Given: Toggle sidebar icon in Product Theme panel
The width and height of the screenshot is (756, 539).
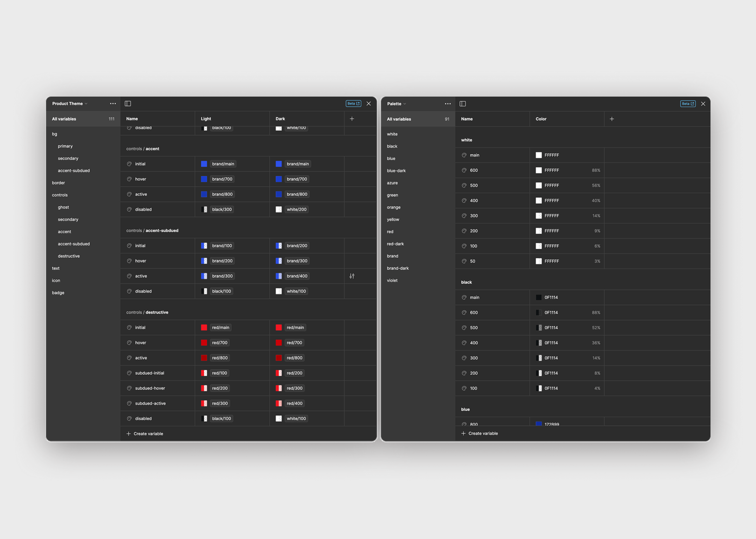Looking at the screenshot, I should point(128,104).
